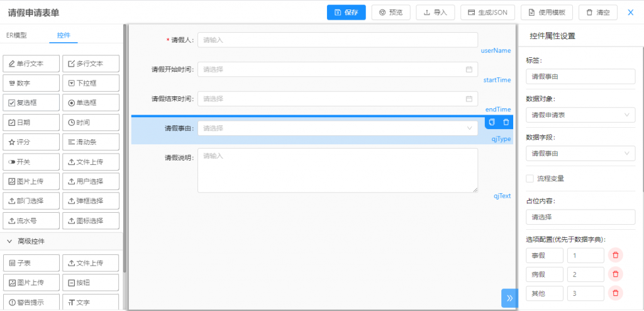The image size is (644, 311).
Task: Click the trash icon on 请假事由 row
Action: click(506, 122)
